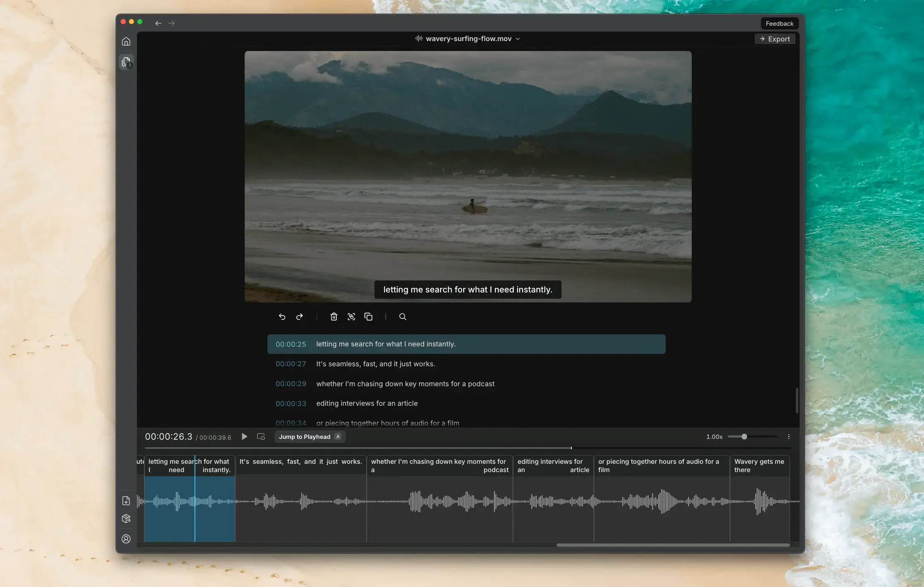Open the wavery-surfing-flow.mov filename dropdown

click(518, 39)
